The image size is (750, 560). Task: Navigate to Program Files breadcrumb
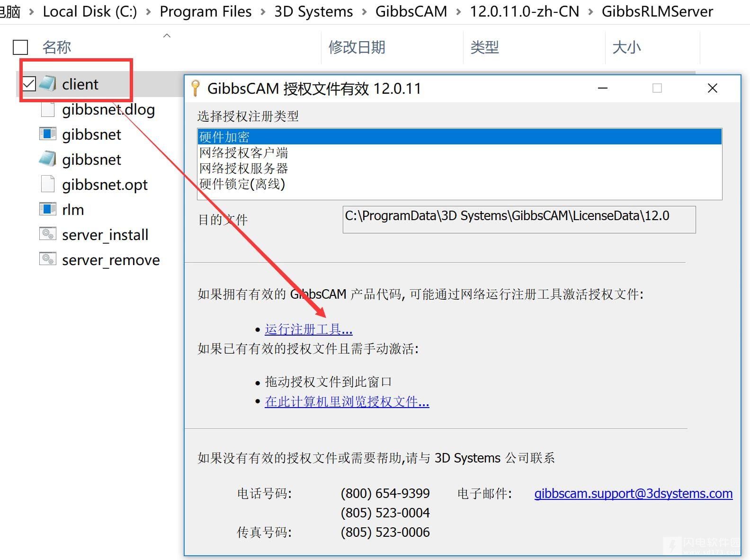(x=205, y=11)
